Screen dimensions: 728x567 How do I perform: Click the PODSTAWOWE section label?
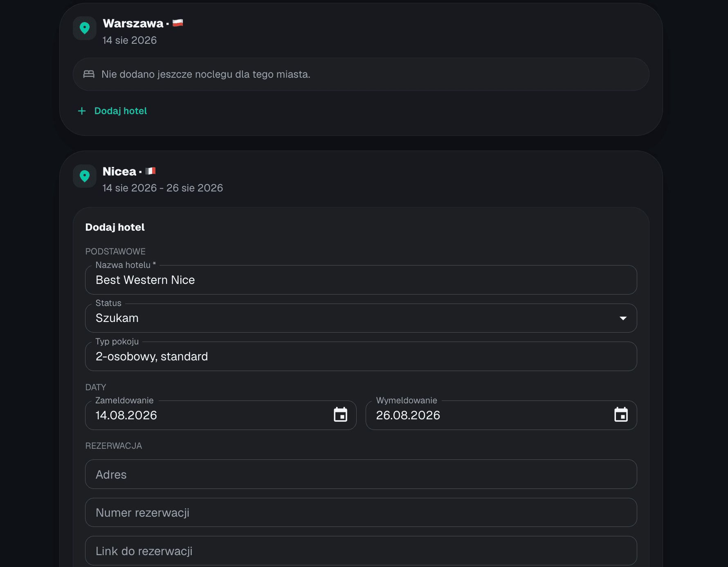click(115, 252)
